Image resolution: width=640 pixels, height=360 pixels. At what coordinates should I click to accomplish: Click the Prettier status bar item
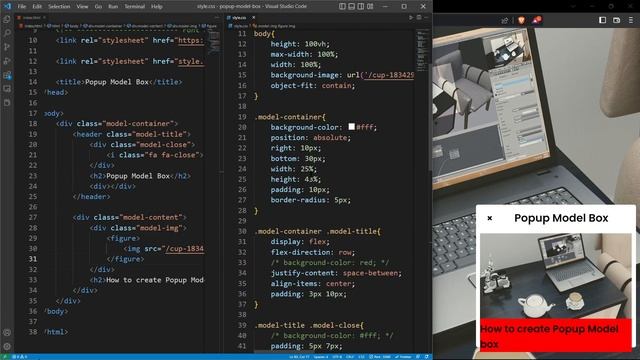click(x=403, y=357)
